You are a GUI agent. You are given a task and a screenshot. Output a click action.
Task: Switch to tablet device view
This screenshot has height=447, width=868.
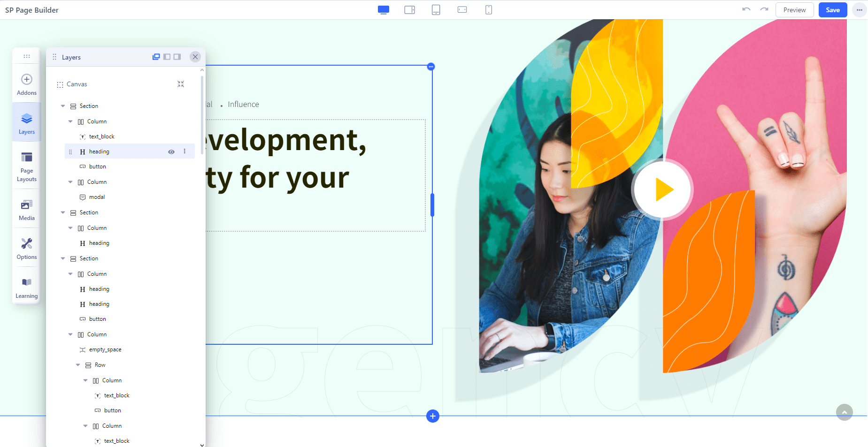point(436,10)
